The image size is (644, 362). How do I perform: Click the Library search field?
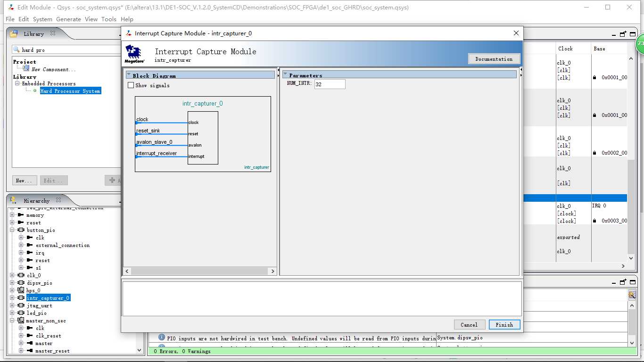67,49
